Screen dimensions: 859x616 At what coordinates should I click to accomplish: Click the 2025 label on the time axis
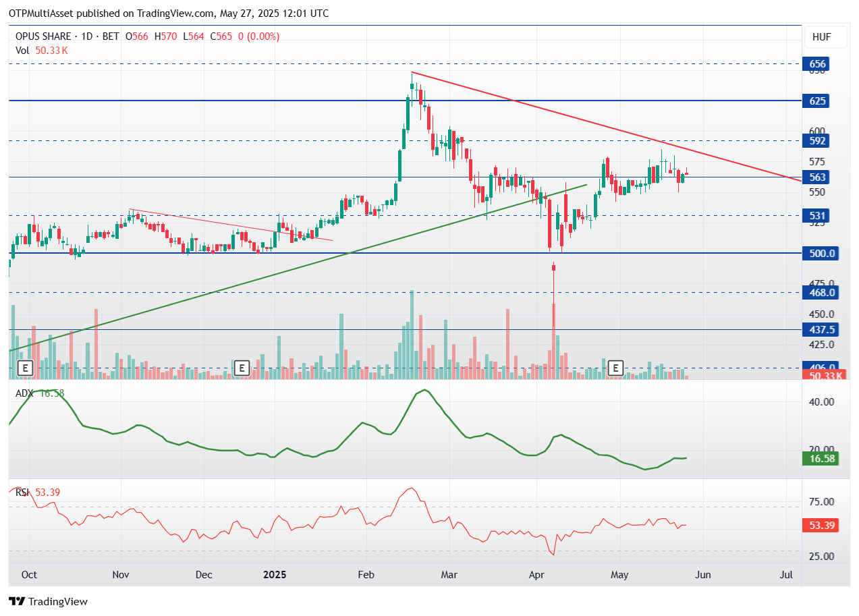275,575
